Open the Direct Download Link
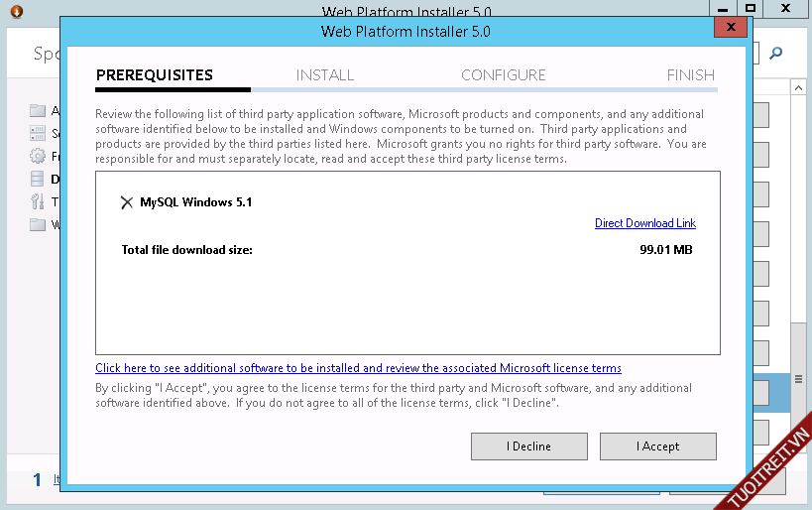This screenshot has width=812, height=510. [x=644, y=223]
